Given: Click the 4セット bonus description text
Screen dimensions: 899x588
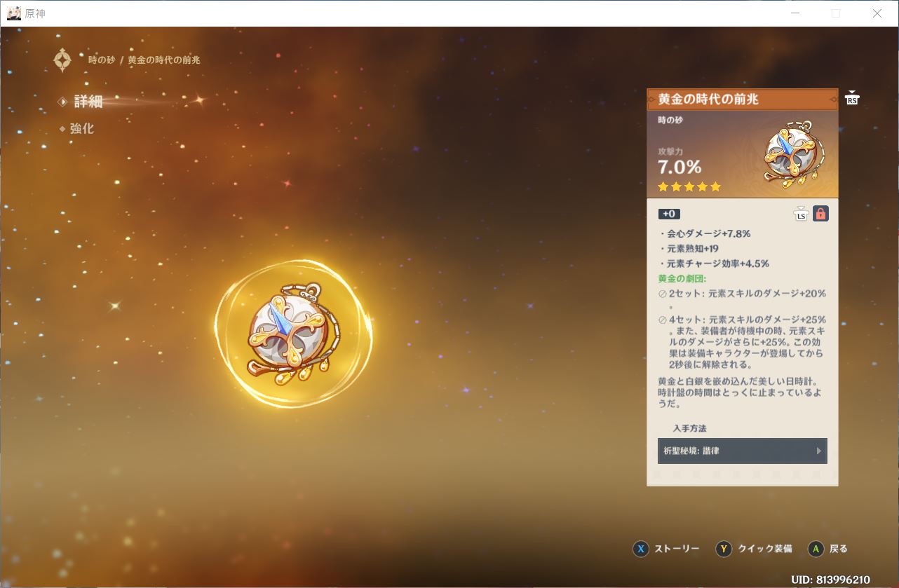Looking at the screenshot, I should point(748,342).
